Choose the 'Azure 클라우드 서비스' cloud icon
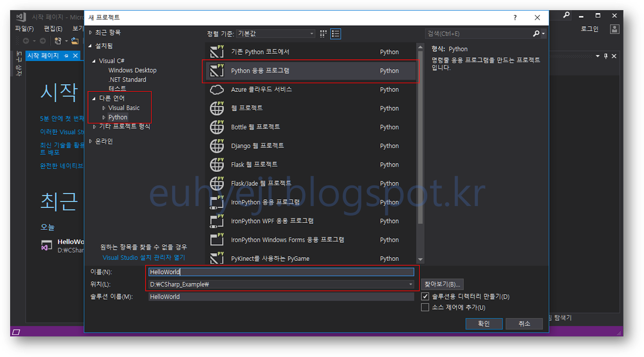This screenshot has width=644, height=357. [x=217, y=89]
